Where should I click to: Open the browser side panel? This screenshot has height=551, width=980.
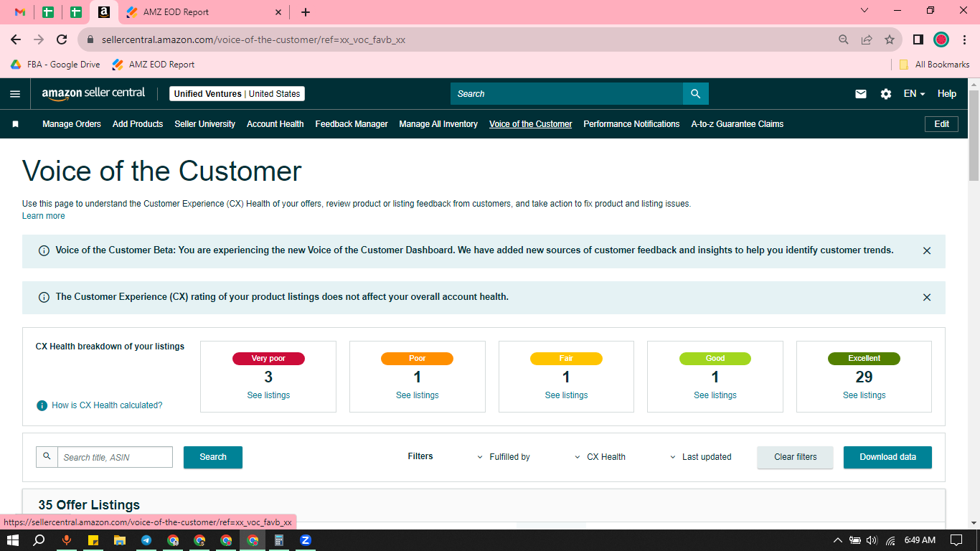(918, 39)
